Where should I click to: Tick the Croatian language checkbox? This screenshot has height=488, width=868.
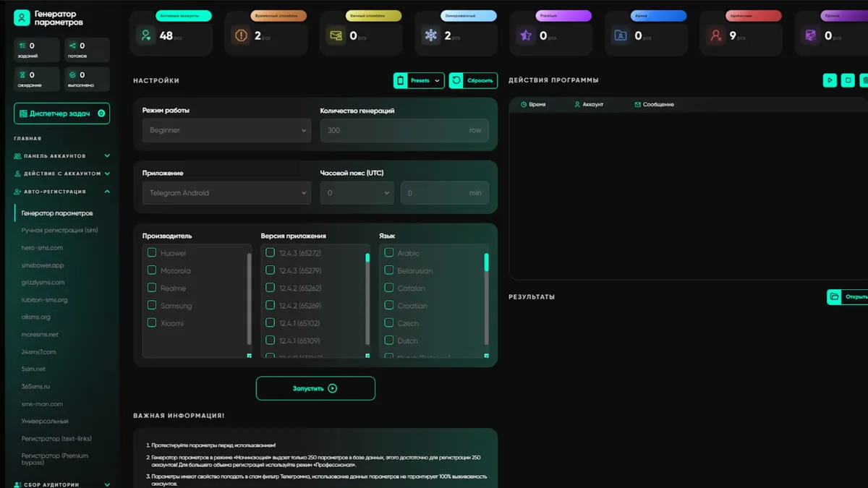[x=389, y=305]
